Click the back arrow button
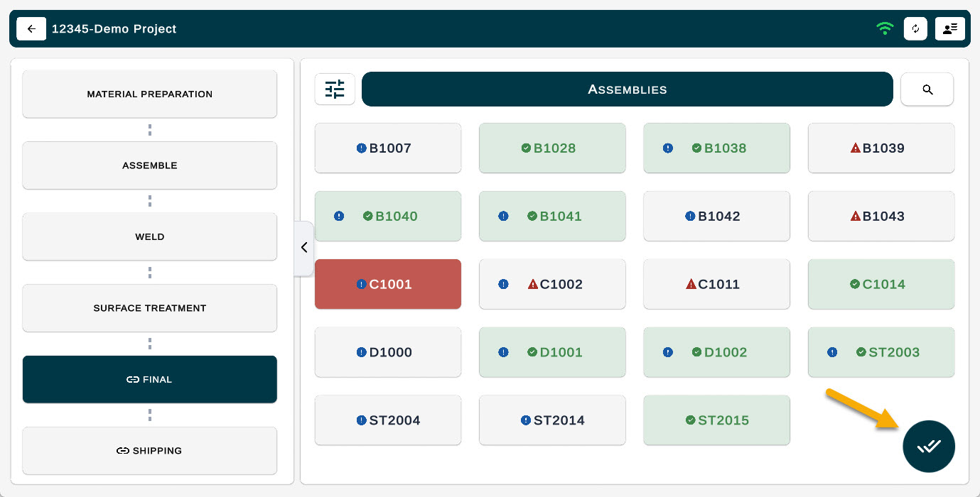 31,29
